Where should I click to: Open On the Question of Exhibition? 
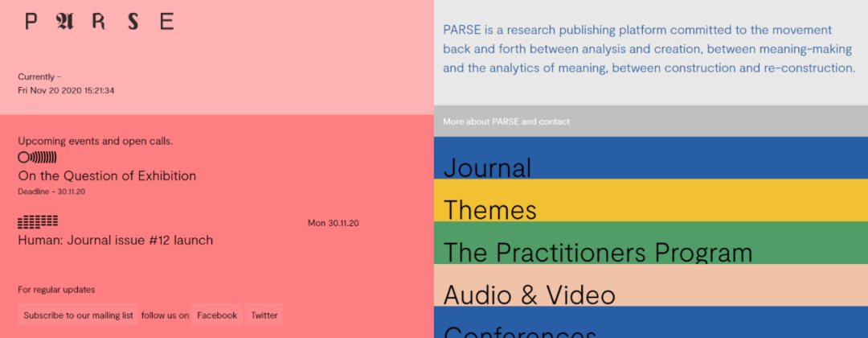(107, 176)
